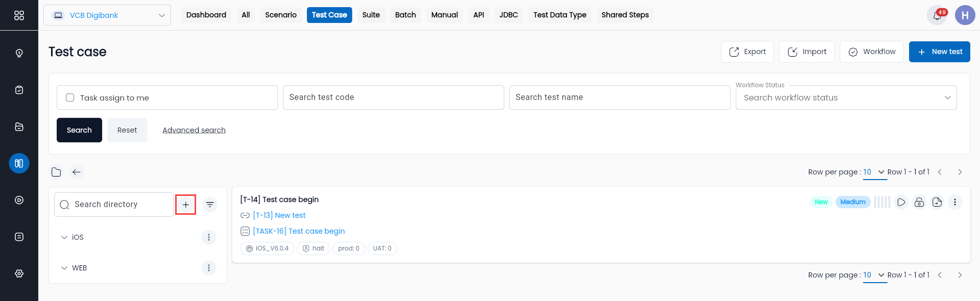The image size is (980, 301).
Task: Open the user avatar H menu
Action: 965,15
